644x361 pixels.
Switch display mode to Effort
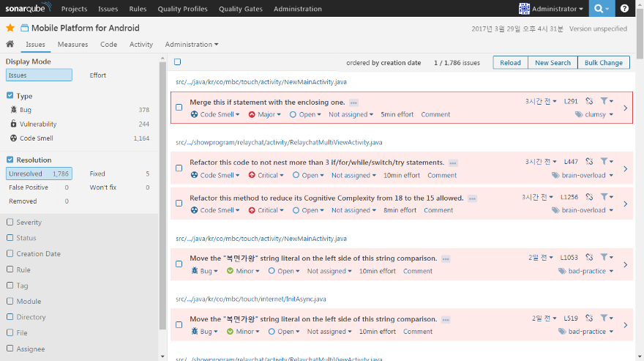(x=98, y=75)
